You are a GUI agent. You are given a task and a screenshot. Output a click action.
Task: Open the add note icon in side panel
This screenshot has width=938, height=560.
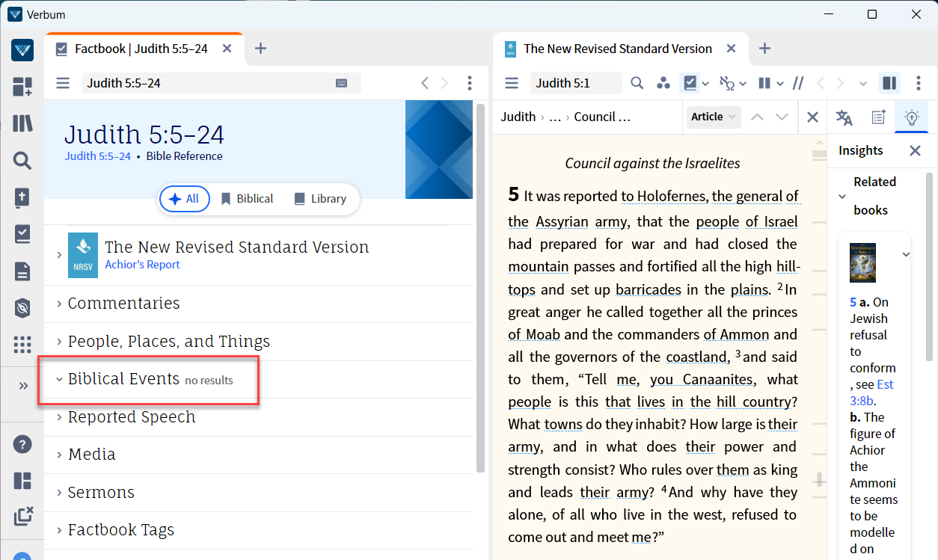click(878, 117)
